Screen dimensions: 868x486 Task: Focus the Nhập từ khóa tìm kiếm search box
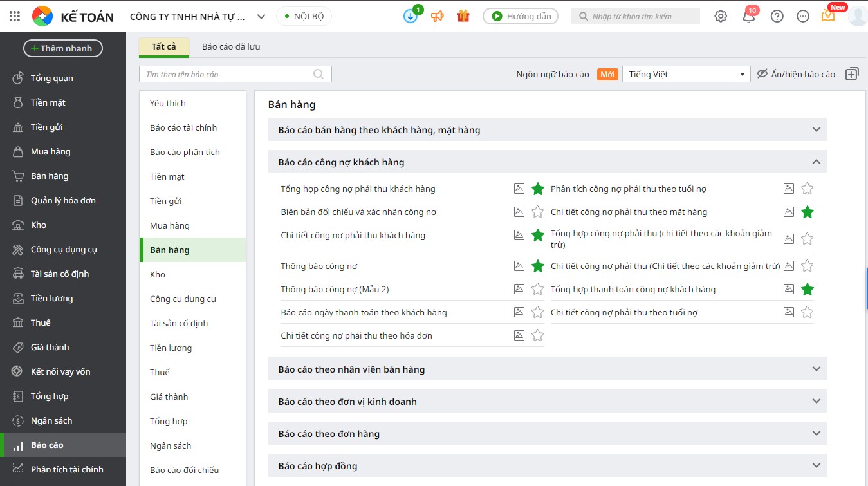click(x=636, y=16)
